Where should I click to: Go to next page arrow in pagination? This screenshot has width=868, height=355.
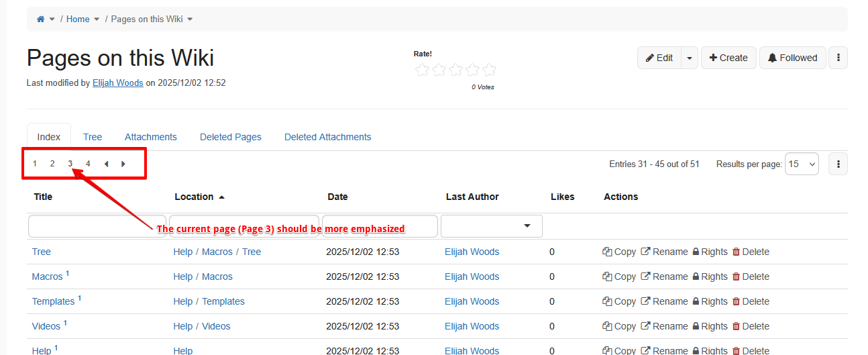123,164
